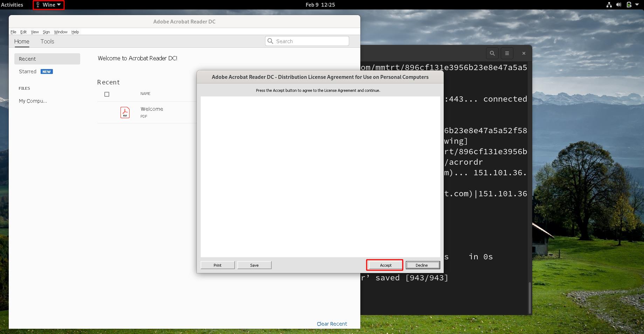Open the File menu

pos(13,32)
